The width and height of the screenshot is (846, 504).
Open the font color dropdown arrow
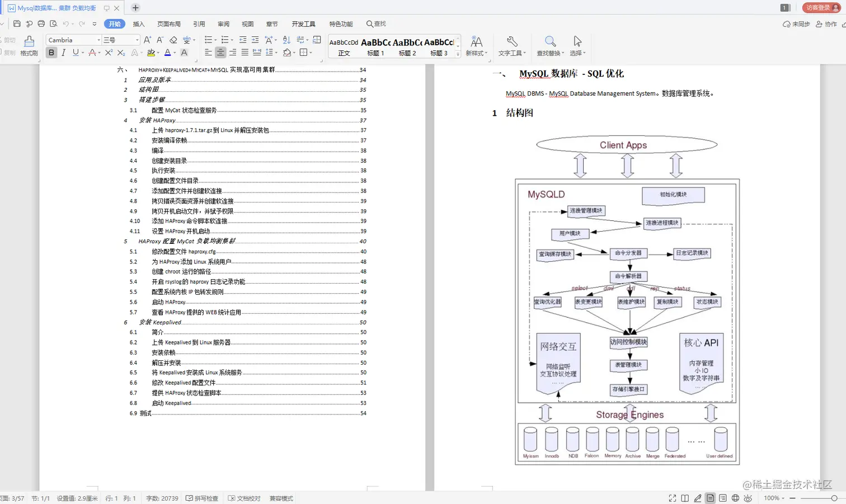175,53
